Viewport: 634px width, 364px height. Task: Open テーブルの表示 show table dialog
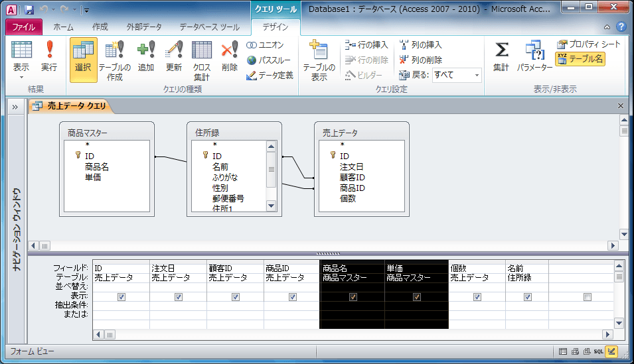tap(319, 60)
